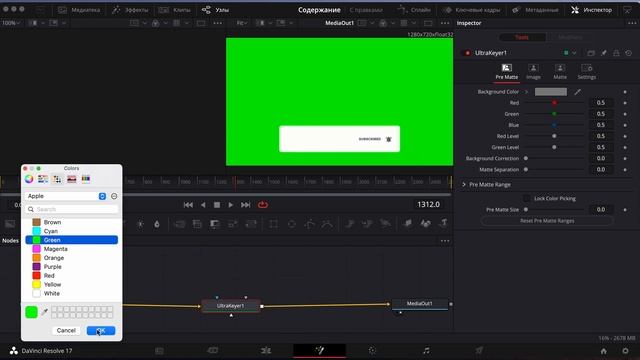
Task: Click the play forward button
Action: tap(231, 205)
